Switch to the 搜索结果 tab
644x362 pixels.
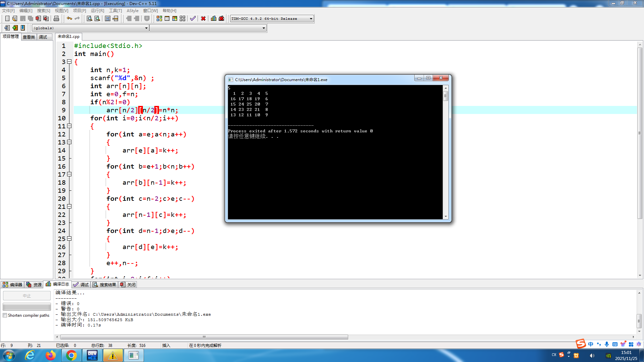105,285
